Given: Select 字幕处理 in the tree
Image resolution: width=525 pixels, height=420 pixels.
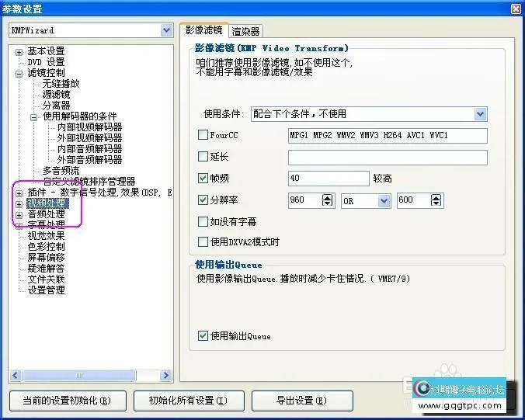Looking at the screenshot, I should click(46, 225).
